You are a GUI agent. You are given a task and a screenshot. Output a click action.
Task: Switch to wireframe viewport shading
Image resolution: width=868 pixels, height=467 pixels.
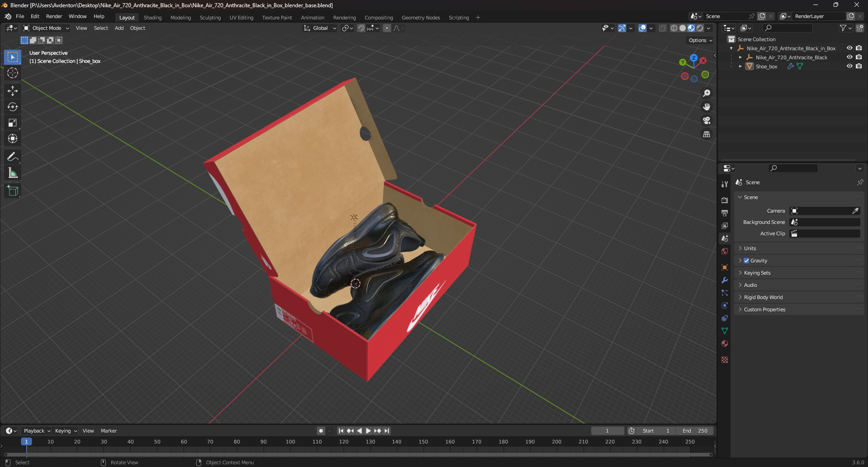click(x=674, y=28)
